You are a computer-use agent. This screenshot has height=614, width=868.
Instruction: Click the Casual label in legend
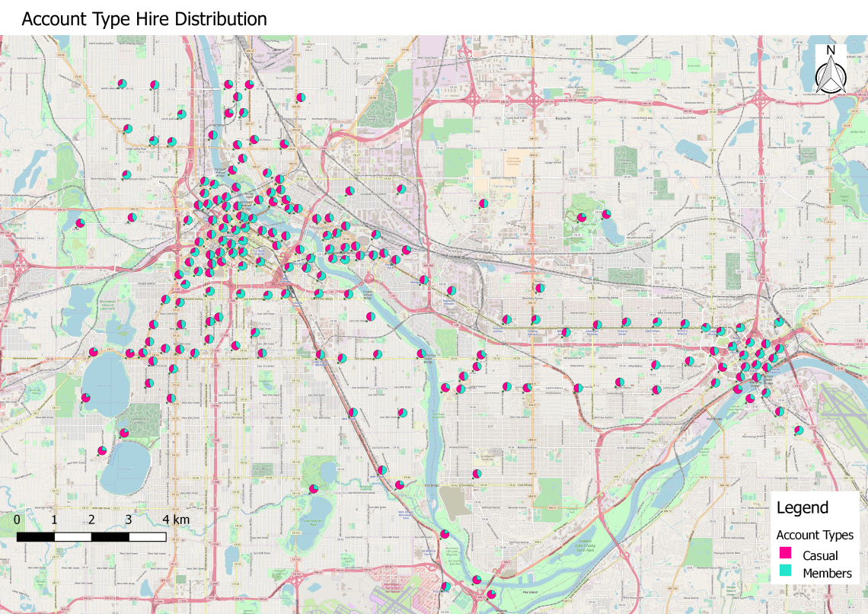(x=820, y=555)
